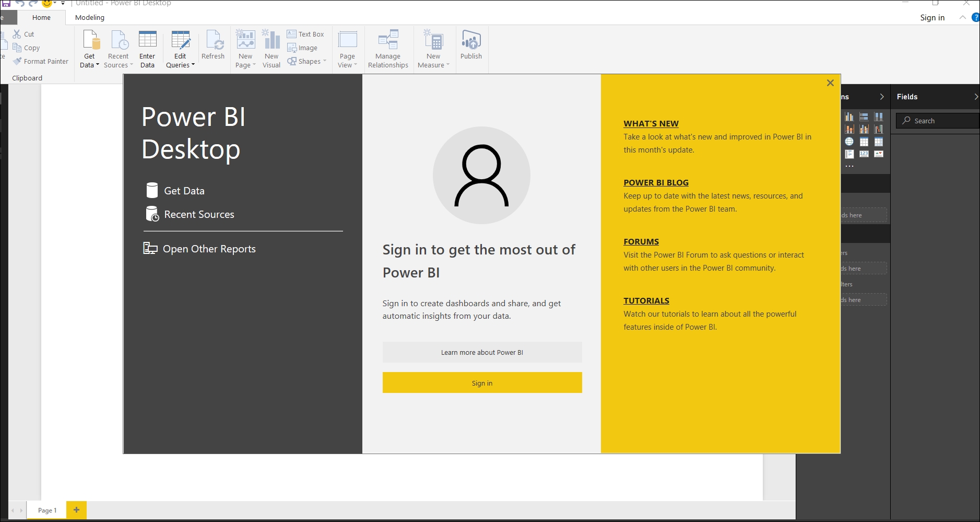Viewport: 980px width, 522px height.
Task: Switch to the Modeling ribbon tab
Action: (90, 17)
